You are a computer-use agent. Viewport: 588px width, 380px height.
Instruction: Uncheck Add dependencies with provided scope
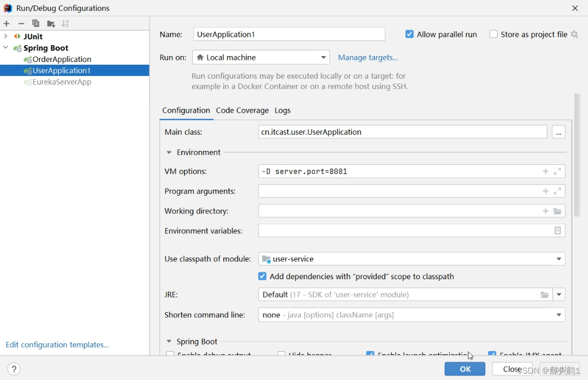click(262, 276)
